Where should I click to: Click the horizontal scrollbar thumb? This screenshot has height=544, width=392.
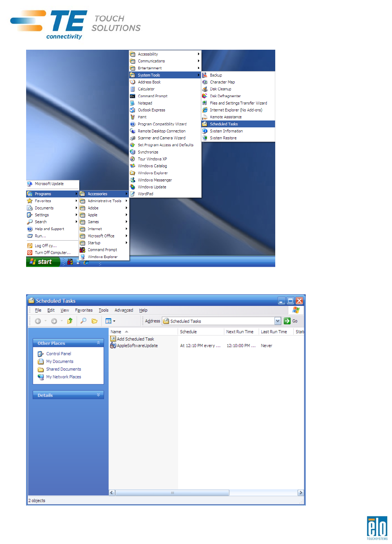tap(172, 493)
